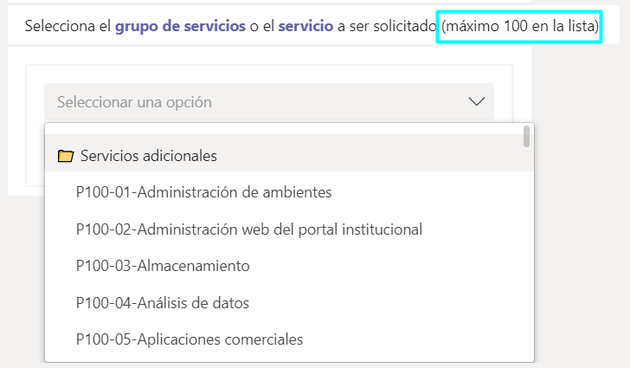Click the bold 'grupo de servicios' text

click(x=180, y=26)
